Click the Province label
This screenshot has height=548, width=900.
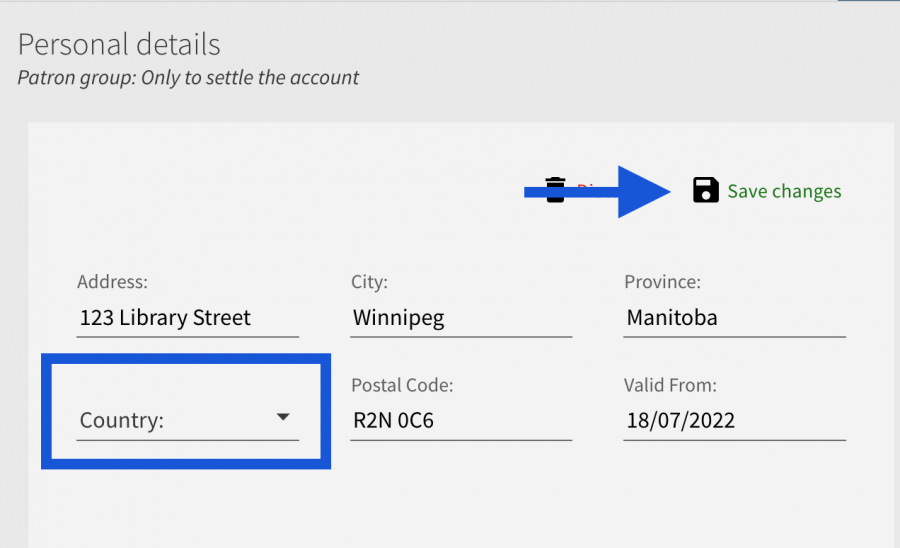pyautogui.click(x=662, y=282)
